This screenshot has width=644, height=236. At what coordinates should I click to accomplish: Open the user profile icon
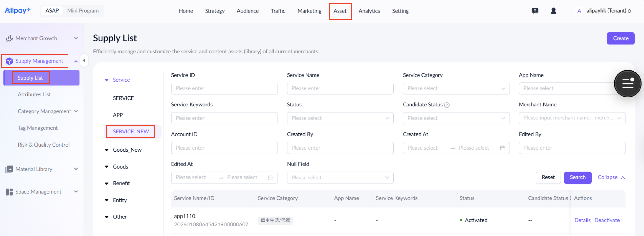tap(553, 11)
